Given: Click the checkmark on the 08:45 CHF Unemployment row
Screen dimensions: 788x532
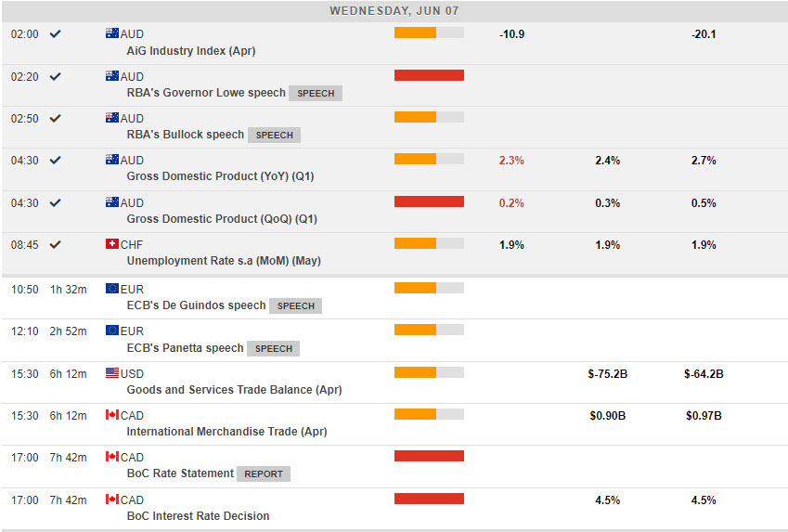Looking at the screenshot, I should (56, 244).
